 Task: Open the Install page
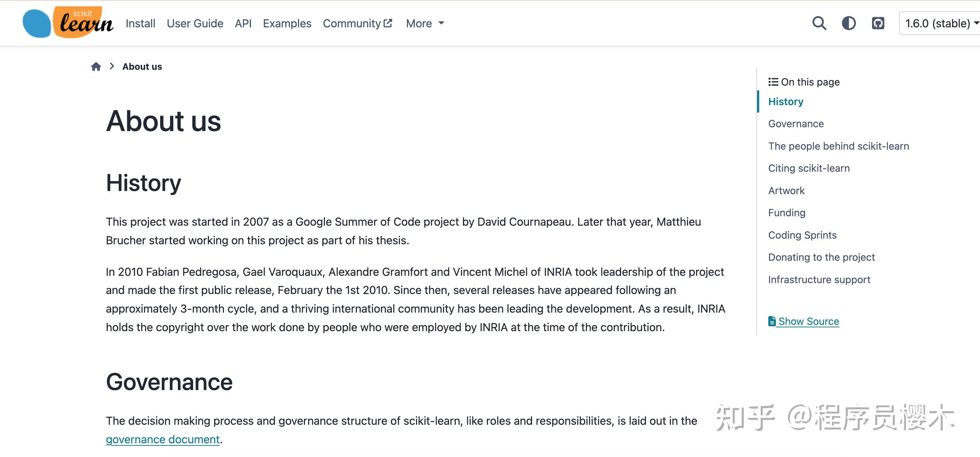click(x=141, y=23)
